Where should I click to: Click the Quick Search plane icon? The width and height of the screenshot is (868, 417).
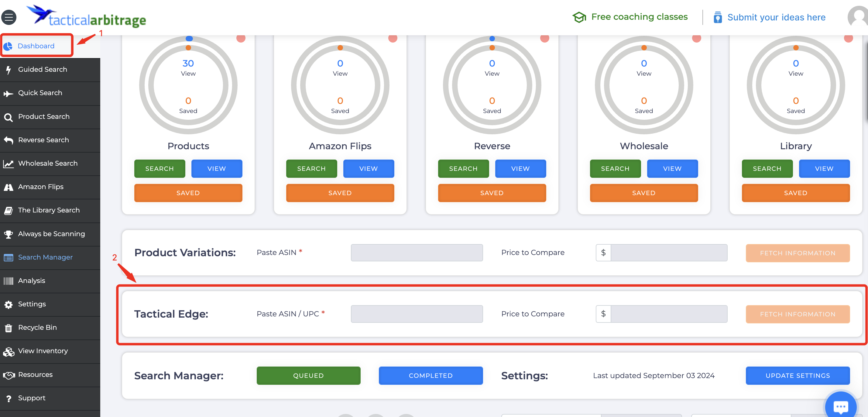tap(9, 93)
